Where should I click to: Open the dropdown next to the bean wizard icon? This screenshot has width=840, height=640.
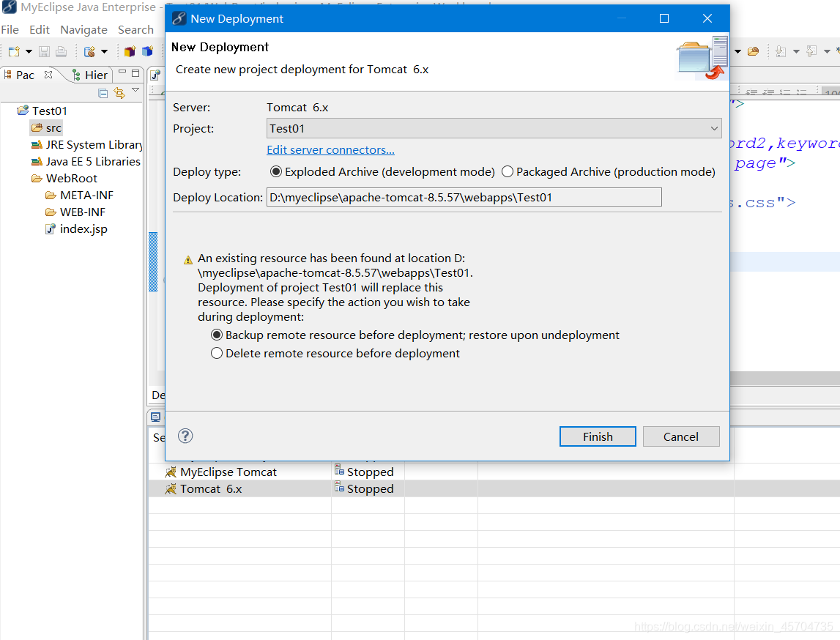click(x=105, y=51)
